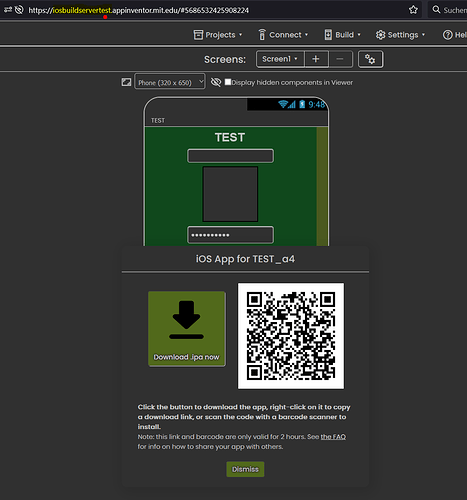This screenshot has width=467, height=500.
Task: Select the password text box in viewer
Action: (x=230, y=235)
